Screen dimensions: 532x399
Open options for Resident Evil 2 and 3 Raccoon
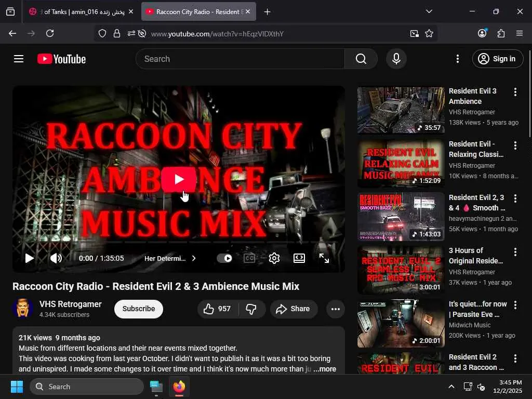click(x=515, y=358)
